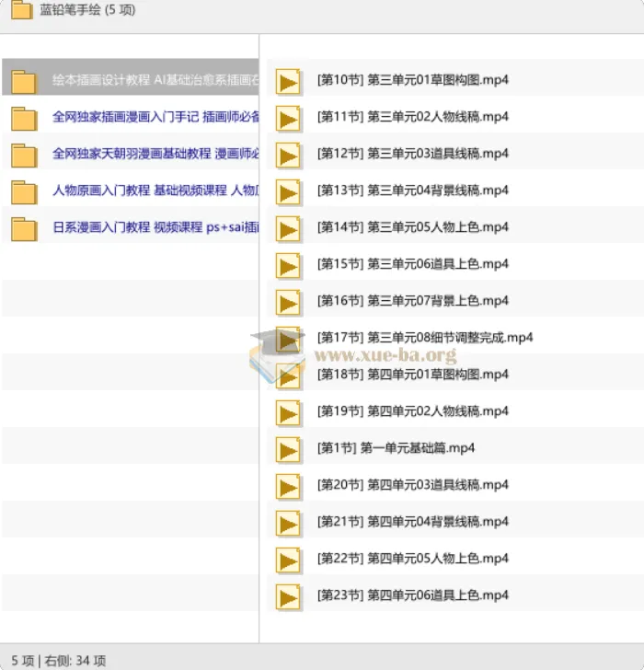Click video icon for 第13节 背景线稿

(288, 192)
